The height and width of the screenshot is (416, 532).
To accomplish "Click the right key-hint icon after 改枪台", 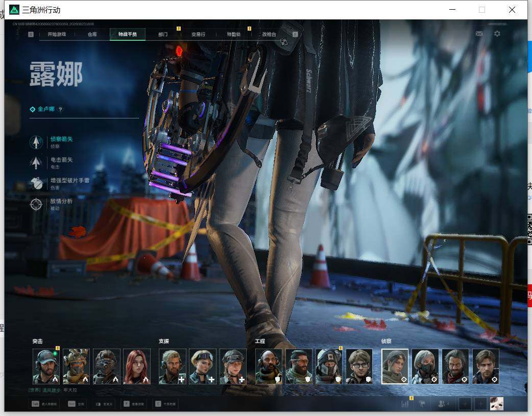I will click(x=295, y=34).
